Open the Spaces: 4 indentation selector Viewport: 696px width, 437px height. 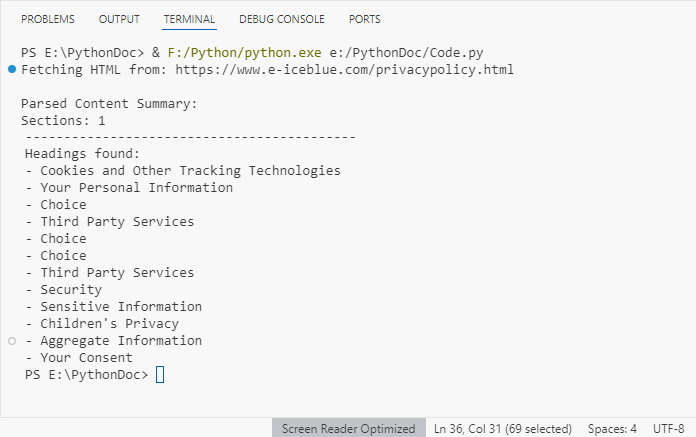pos(612,428)
